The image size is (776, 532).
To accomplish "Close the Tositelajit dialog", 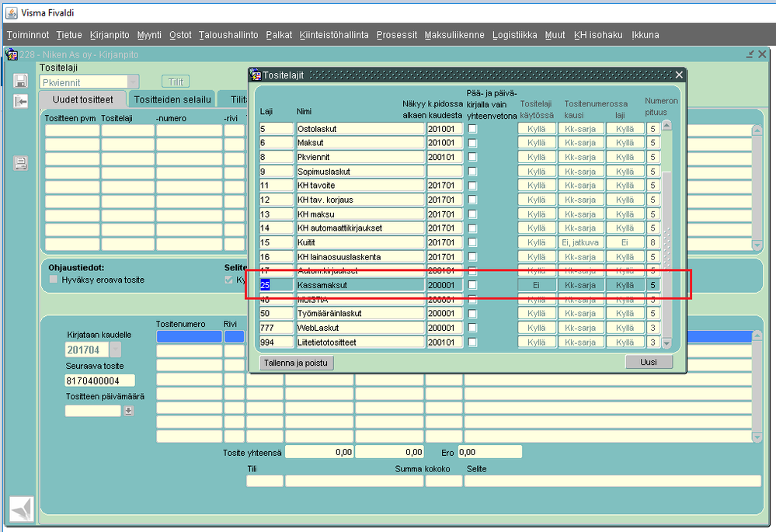I will pyautogui.click(x=679, y=75).
